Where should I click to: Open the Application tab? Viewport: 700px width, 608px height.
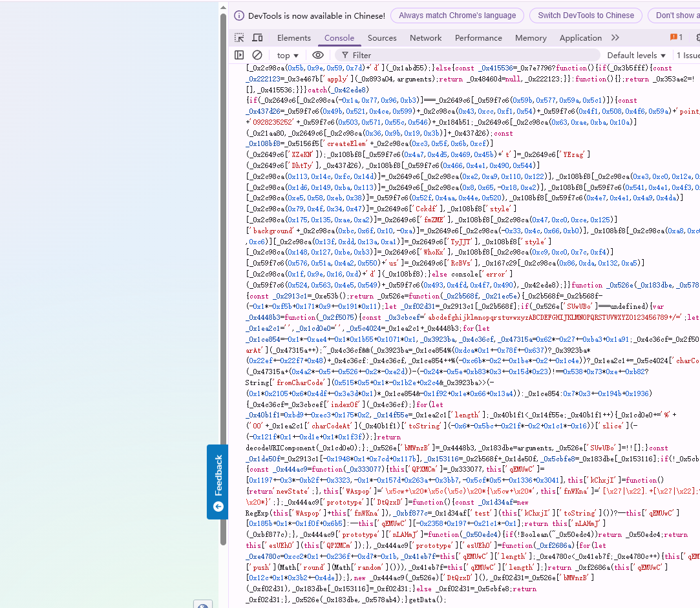tap(581, 38)
